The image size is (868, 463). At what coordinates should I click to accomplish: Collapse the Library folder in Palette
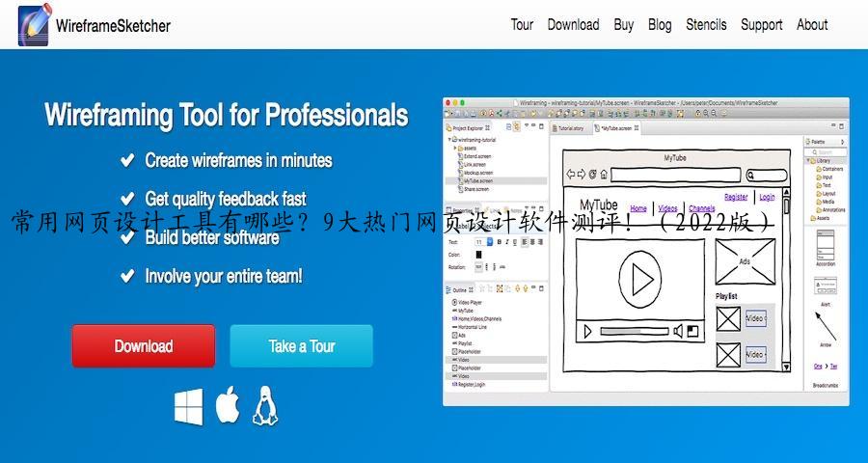pyautogui.click(x=808, y=161)
